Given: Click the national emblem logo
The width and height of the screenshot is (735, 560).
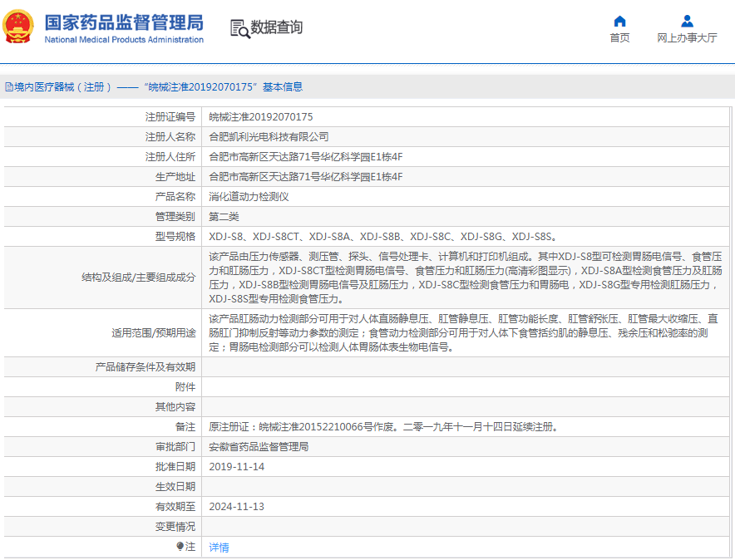Looking at the screenshot, I should (x=18, y=27).
